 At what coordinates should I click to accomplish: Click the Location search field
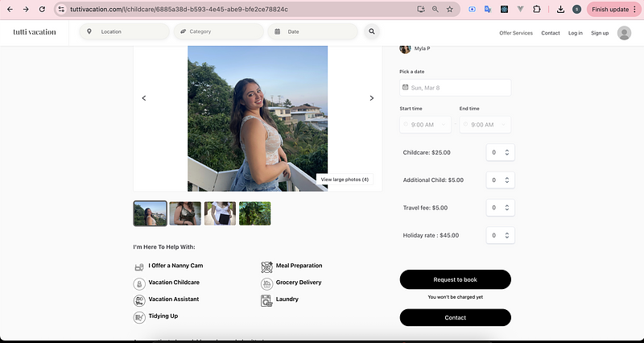126,31
